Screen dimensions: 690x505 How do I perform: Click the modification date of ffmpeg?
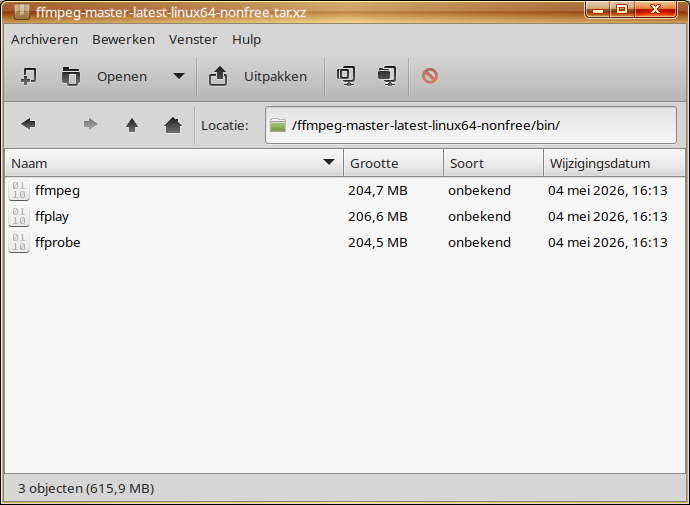pos(608,190)
